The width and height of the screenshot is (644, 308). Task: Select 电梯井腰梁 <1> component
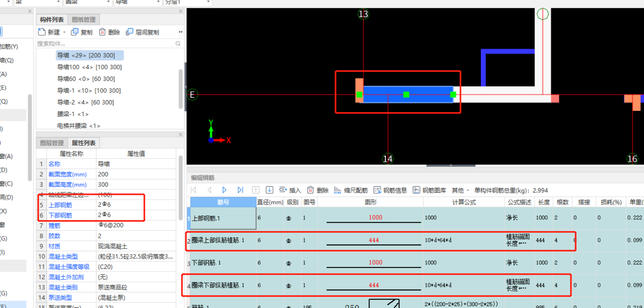pos(79,126)
